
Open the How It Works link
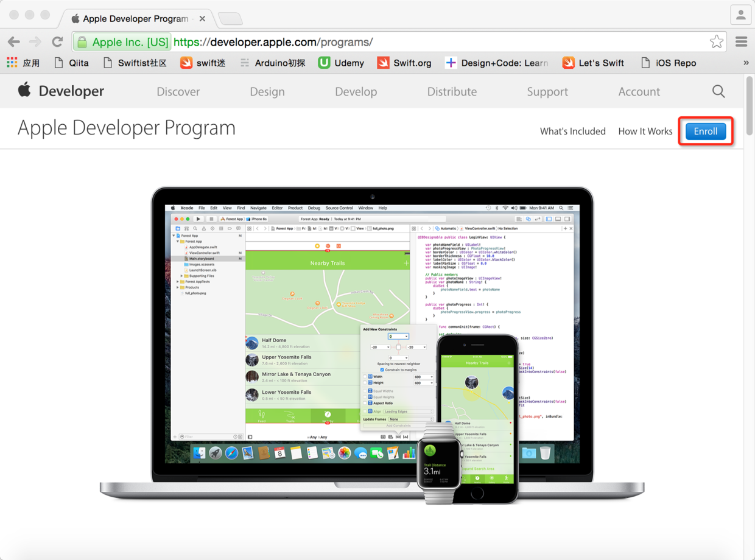click(x=645, y=131)
